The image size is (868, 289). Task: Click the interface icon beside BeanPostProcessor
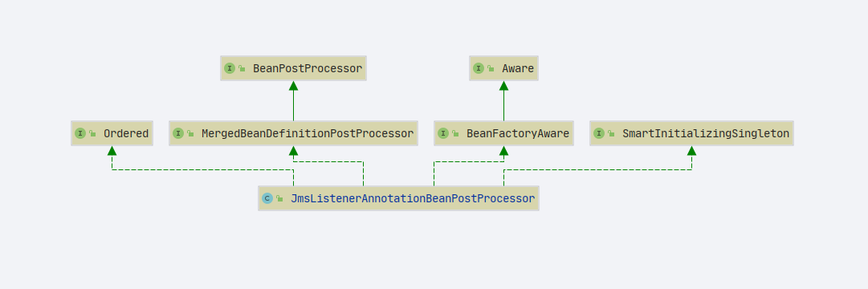(230, 69)
